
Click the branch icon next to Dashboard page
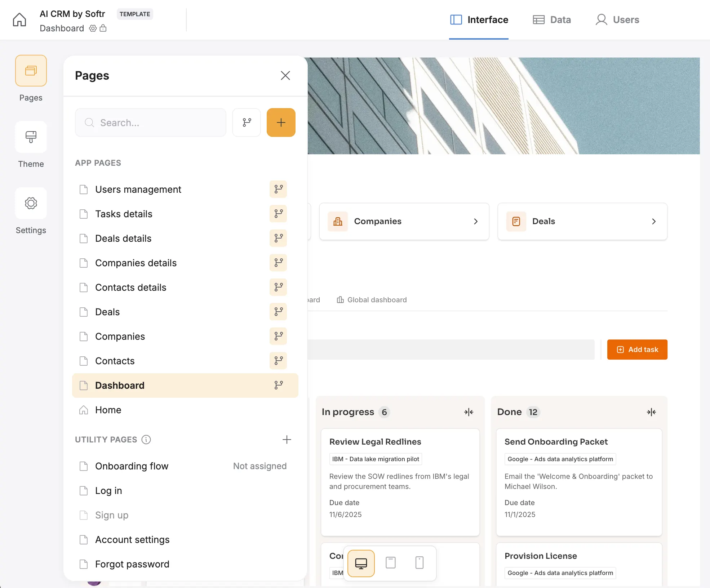(x=278, y=385)
